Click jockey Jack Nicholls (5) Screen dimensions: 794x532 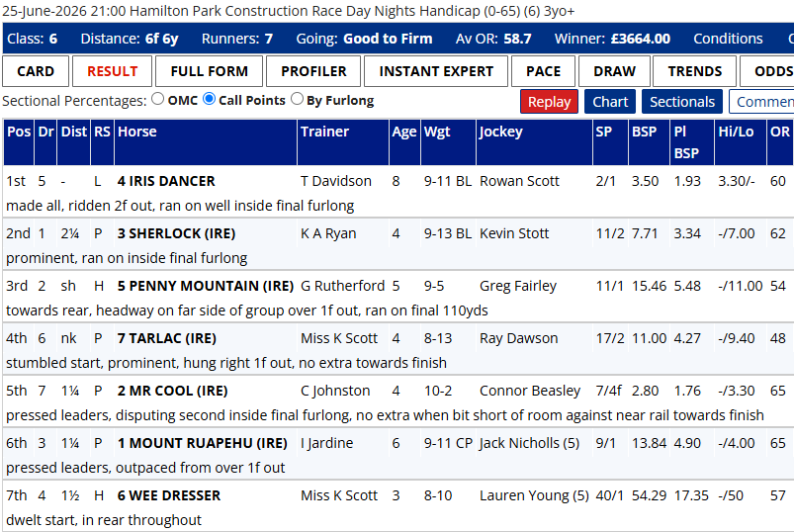[x=529, y=443]
